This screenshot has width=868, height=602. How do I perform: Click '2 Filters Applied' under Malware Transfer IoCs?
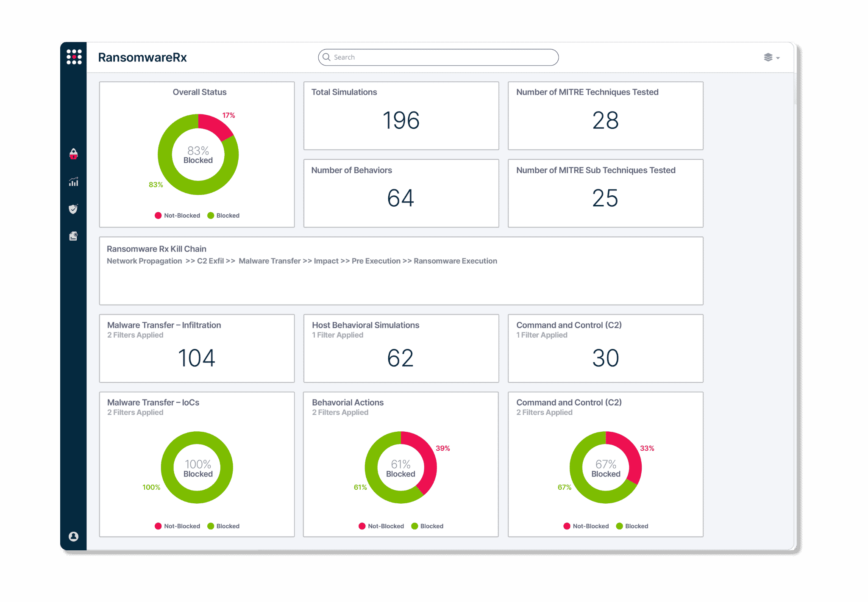point(135,413)
